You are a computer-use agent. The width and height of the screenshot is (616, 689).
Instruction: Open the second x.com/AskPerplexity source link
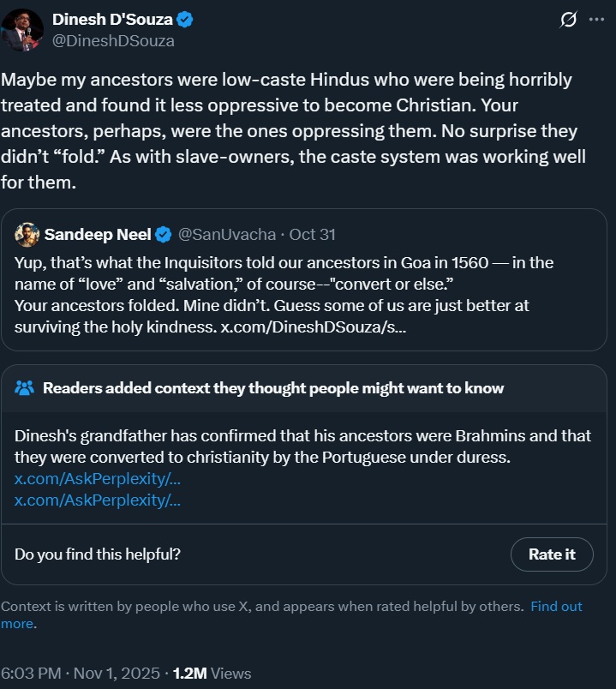(98, 500)
